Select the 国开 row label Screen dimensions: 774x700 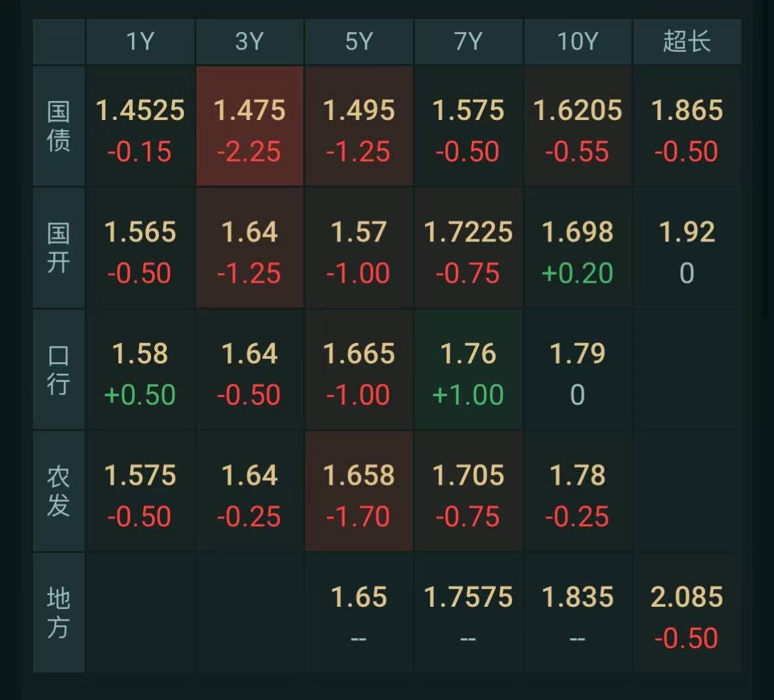pos(58,248)
